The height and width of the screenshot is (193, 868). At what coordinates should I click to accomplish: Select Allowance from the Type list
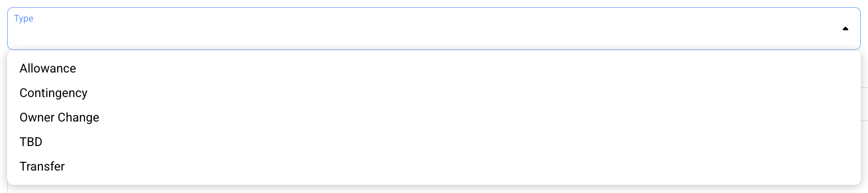coord(434,68)
